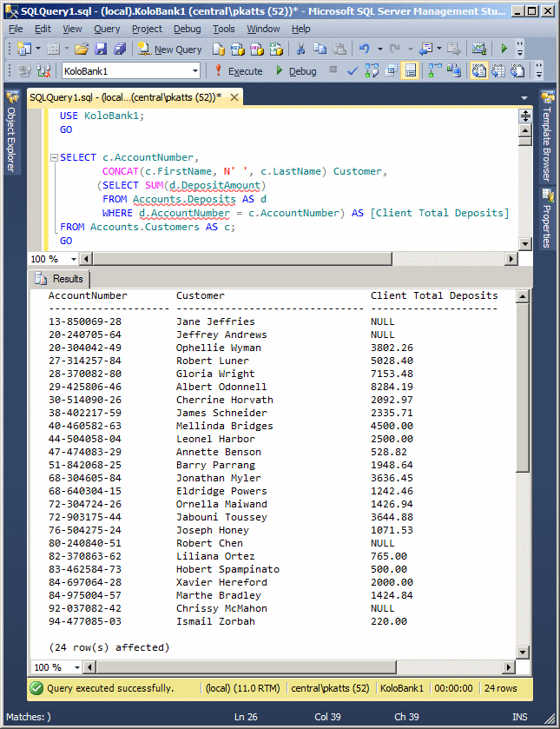This screenshot has width=560, height=729.
Task: Click the Navigate Backward icon
Action: click(x=425, y=49)
